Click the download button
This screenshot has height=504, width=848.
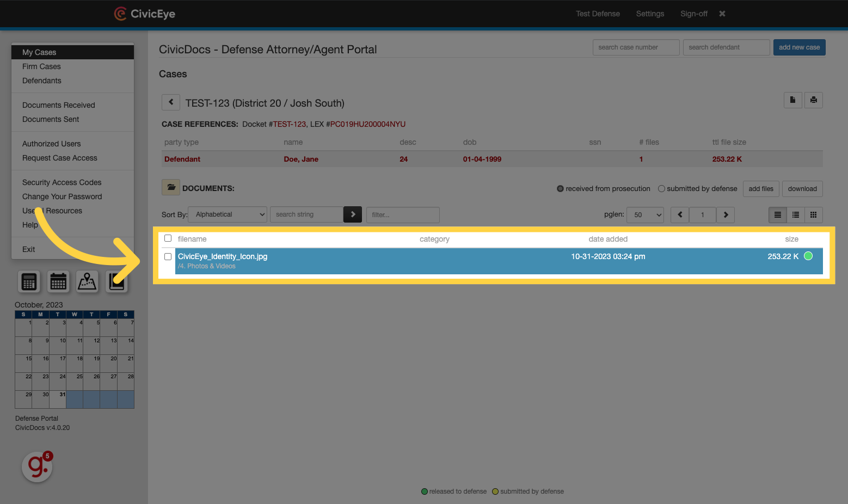[x=802, y=189]
